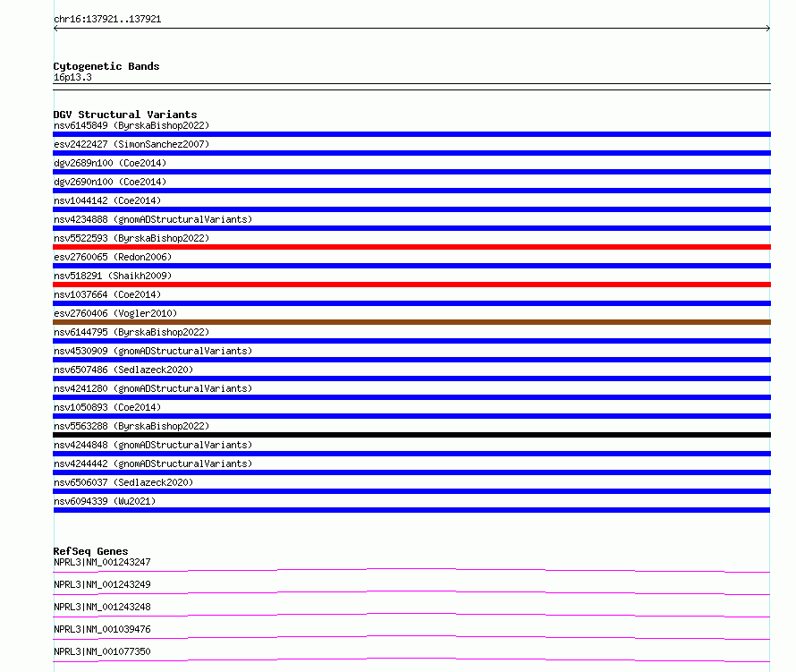The width and height of the screenshot is (796, 672).
Task: Click the blue bar under nsv1037664
Action: point(411,303)
